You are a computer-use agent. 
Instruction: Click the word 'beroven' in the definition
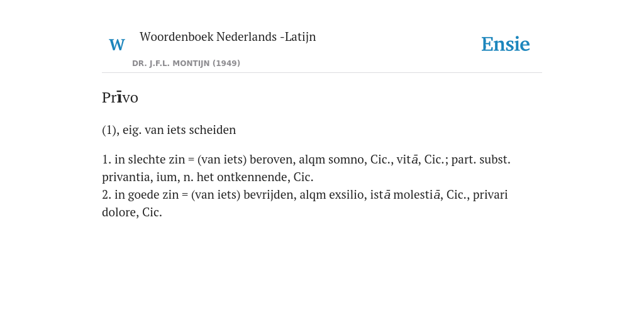point(272,159)
